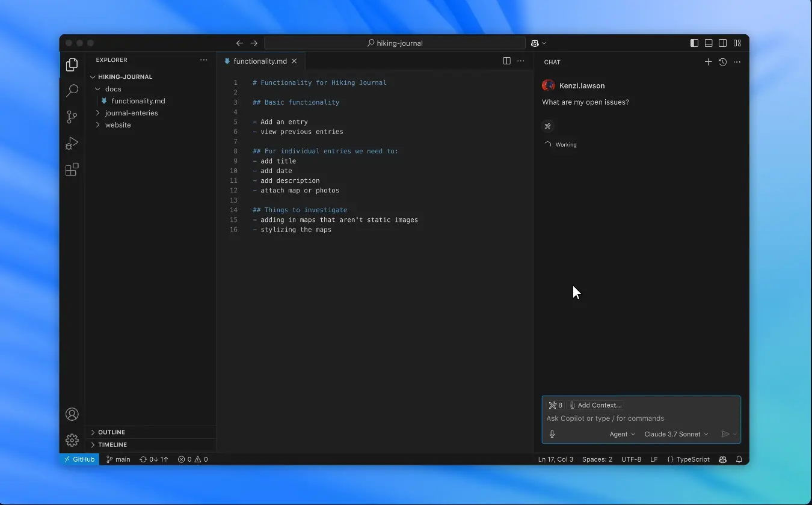Toggle the primary sidebar visibility
This screenshot has width=812, height=505.
[694, 43]
